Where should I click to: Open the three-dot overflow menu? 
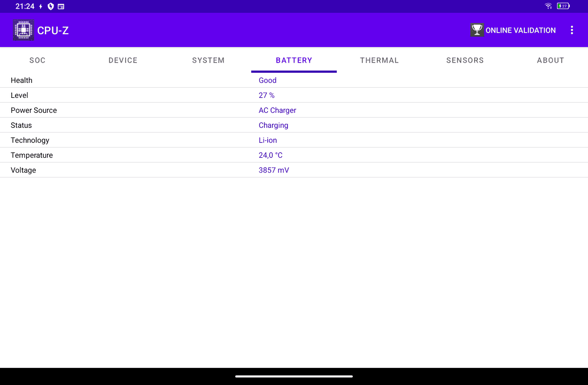click(571, 30)
